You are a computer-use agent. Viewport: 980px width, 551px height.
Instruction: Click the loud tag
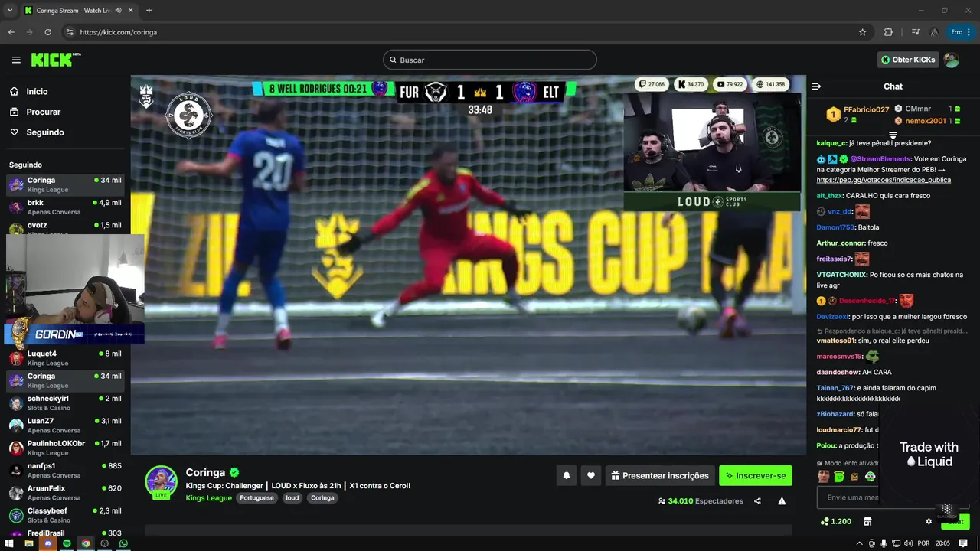292,498
